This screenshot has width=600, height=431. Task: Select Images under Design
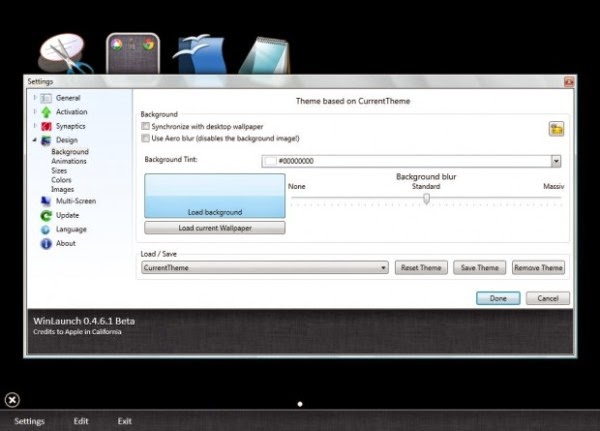pyautogui.click(x=62, y=189)
